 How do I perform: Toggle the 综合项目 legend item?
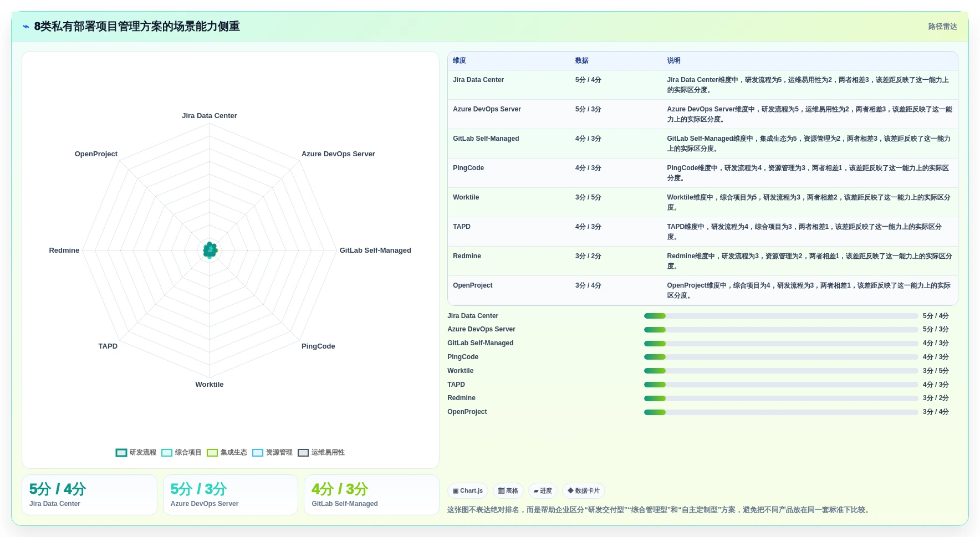click(x=181, y=452)
